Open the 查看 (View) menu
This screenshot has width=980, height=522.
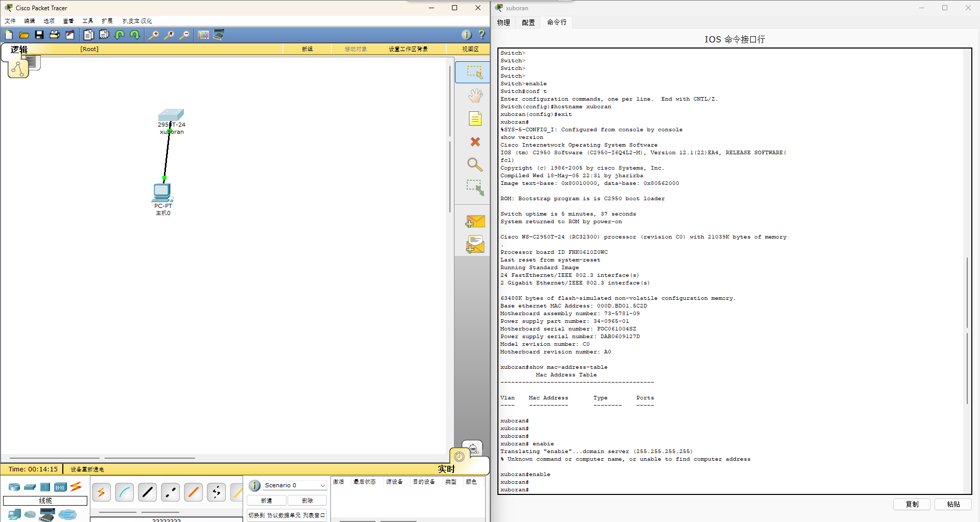[x=68, y=21]
